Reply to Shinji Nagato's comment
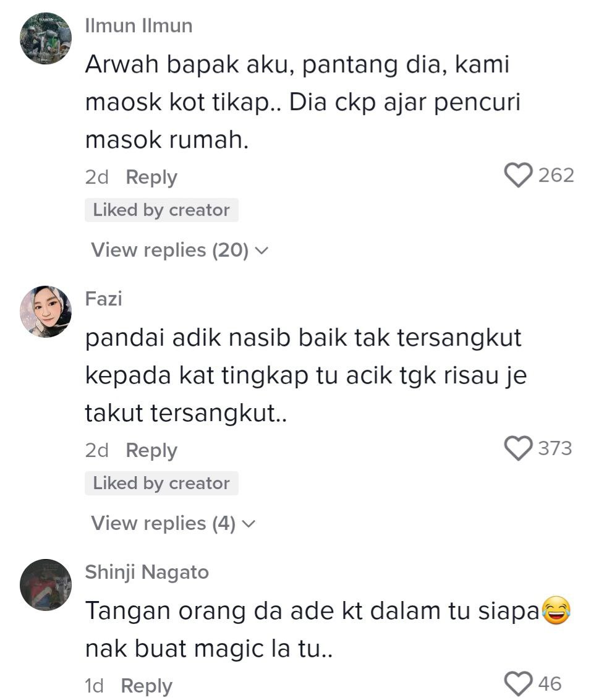The width and height of the screenshot is (599, 700). (147, 686)
